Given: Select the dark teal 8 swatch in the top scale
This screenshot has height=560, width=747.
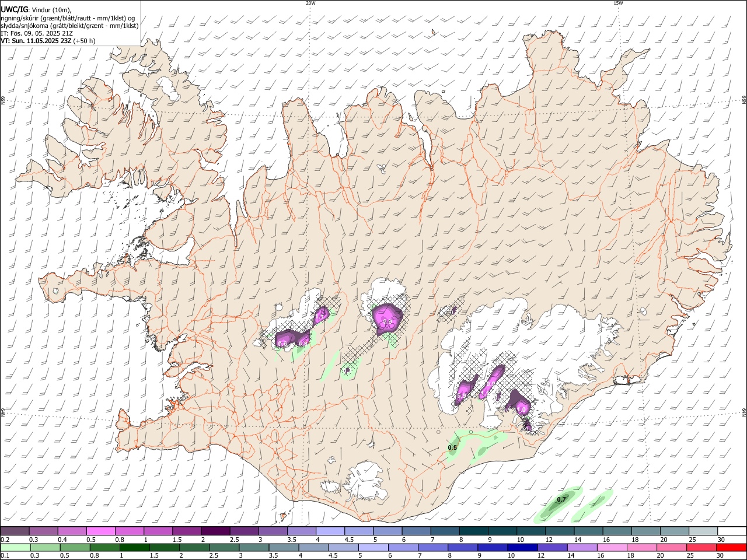Looking at the screenshot, I should coord(474,531).
